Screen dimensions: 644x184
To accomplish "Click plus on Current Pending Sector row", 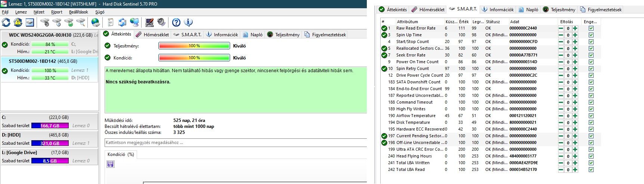I will pyautogui.click(x=575, y=136).
